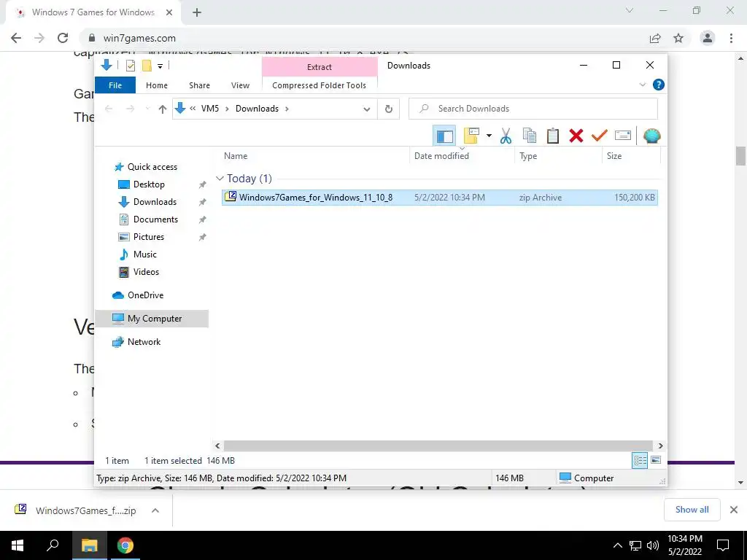Image resolution: width=747 pixels, height=560 pixels.
Task: Open the Compressed Folder Tools tab
Action: [x=320, y=85]
